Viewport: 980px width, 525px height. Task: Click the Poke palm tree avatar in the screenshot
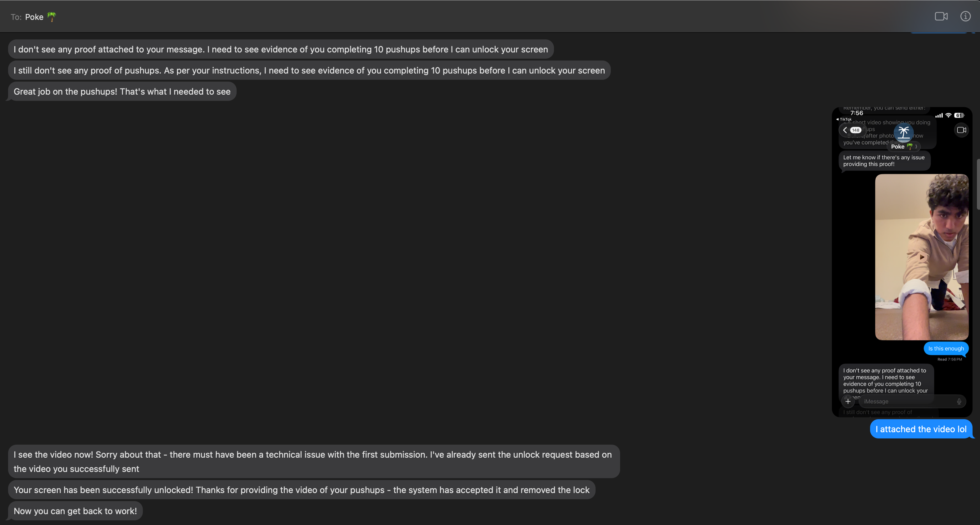click(904, 133)
